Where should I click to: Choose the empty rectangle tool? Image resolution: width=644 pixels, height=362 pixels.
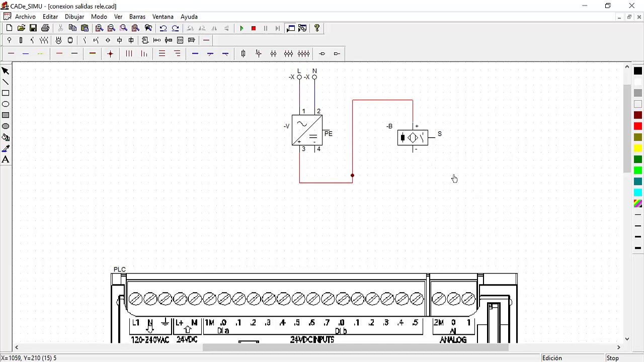click(x=6, y=93)
